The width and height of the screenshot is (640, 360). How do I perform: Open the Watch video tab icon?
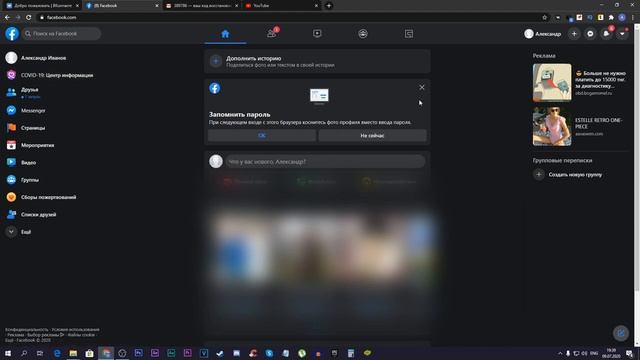[x=317, y=34]
